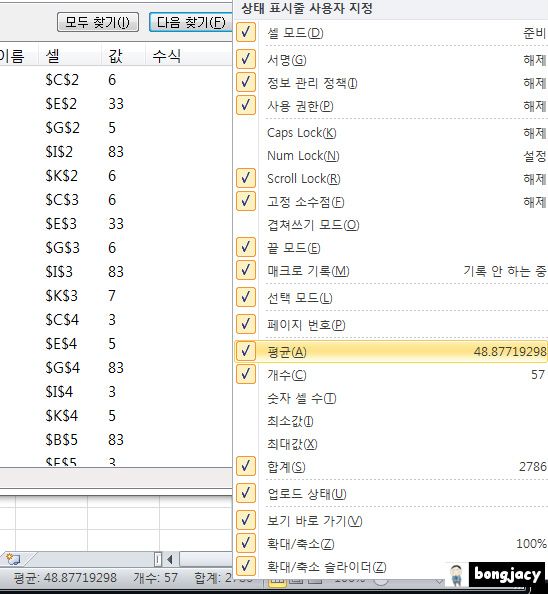Click the insert worksheet icon

coord(14,559)
